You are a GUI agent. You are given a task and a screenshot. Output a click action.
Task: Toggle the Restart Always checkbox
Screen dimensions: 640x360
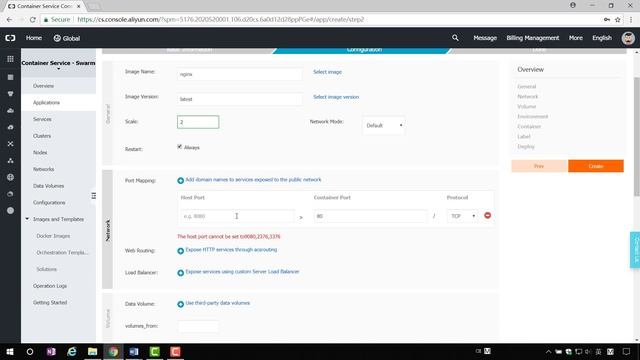coord(180,147)
